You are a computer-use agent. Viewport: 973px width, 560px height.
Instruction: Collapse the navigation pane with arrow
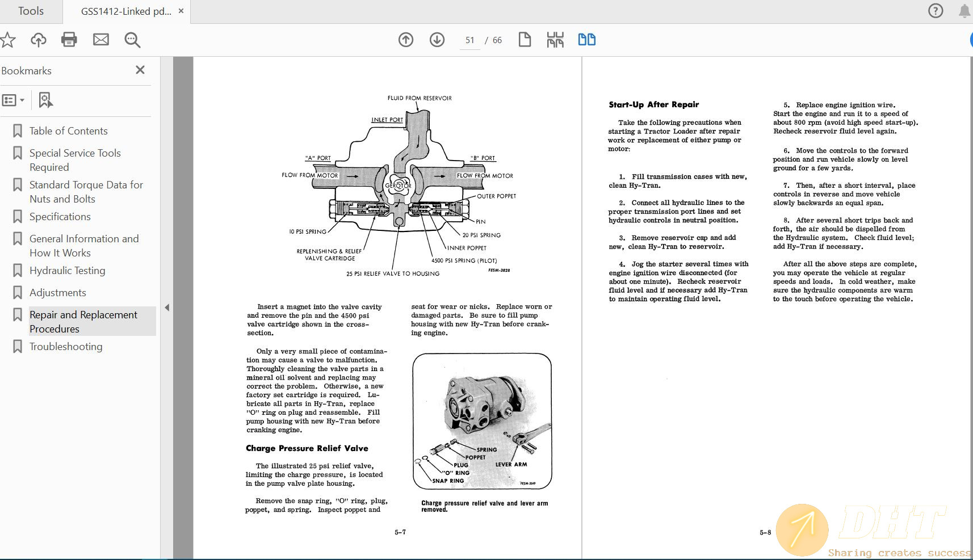(x=167, y=308)
